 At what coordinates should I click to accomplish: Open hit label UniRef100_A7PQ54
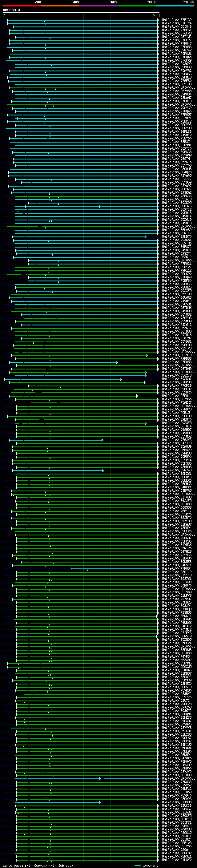click(x=177, y=568)
